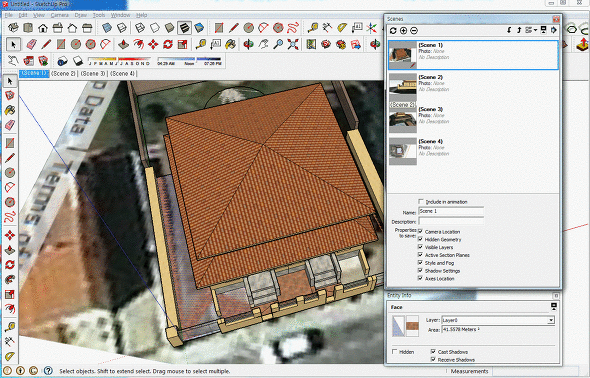Select Paint Bucket in left toolbar
590x378 pixels.
click(10, 110)
